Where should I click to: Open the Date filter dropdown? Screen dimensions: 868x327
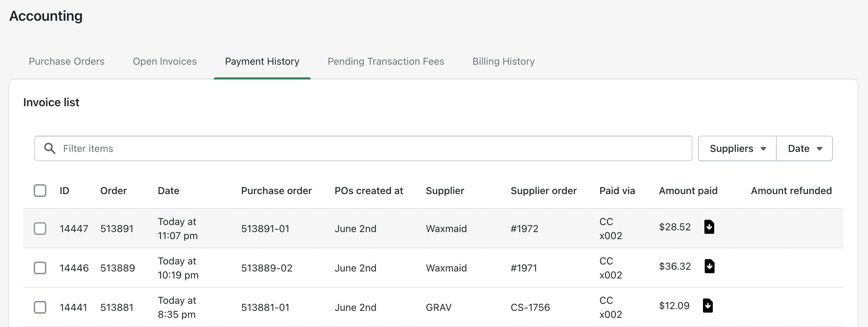click(804, 148)
